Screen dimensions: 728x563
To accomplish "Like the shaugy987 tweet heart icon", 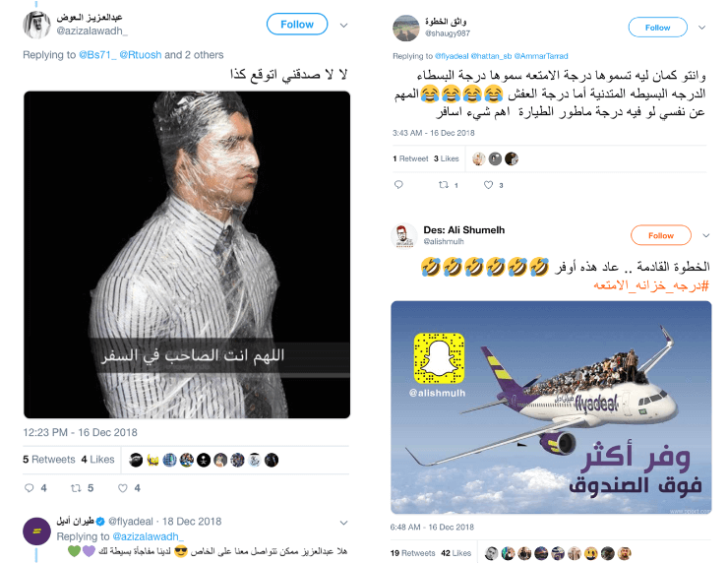I will [x=488, y=184].
